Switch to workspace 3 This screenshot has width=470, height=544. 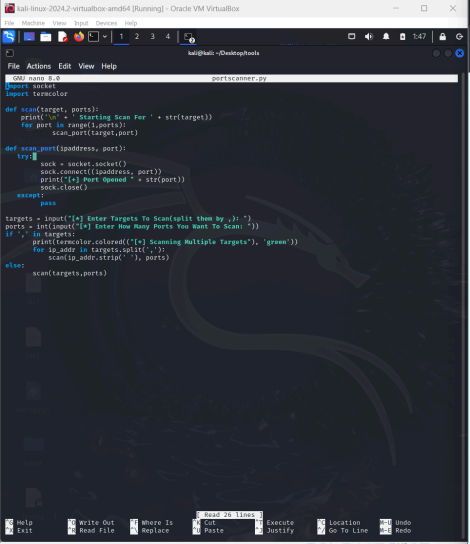click(152, 36)
